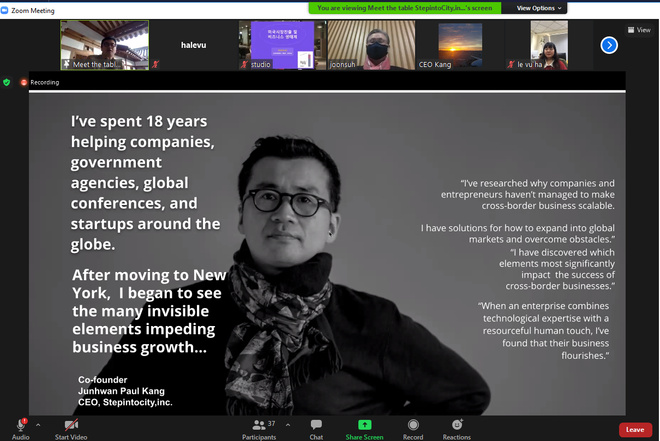Screen dimensions: 660x441
Task: Select the CEO Kang participant video
Action: pyautogui.click(x=460, y=46)
